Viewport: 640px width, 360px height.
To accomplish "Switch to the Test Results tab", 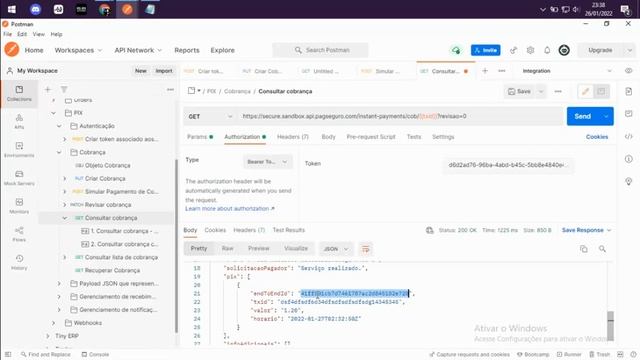I will (x=289, y=230).
